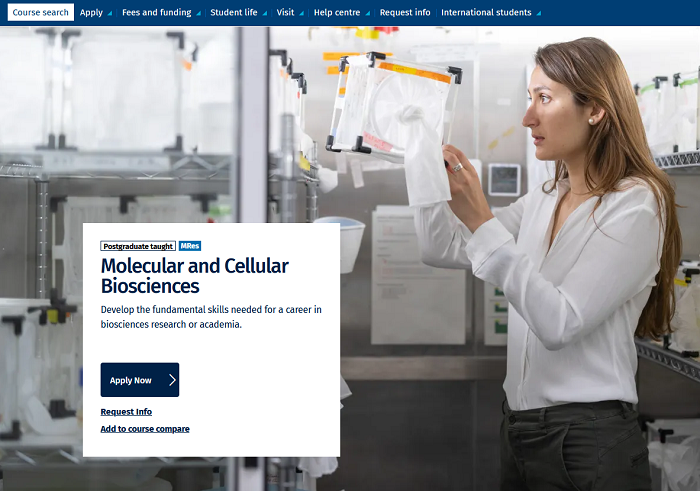
Task: Expand International students dropdown arrow
Action: (538, 13)
